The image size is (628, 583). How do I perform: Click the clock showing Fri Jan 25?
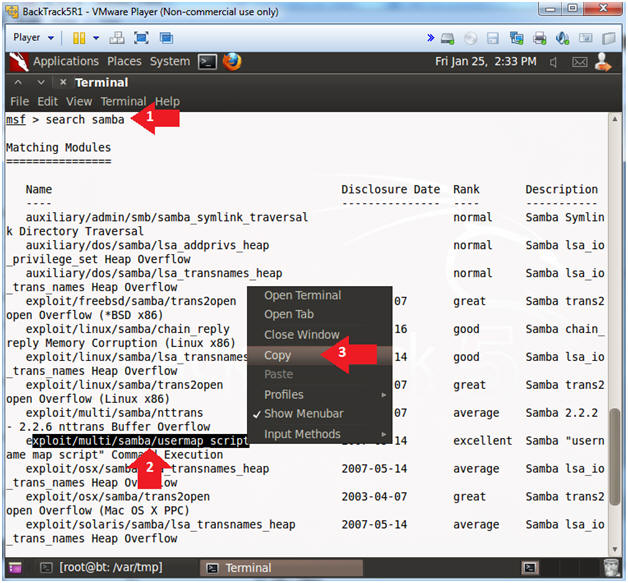click(x=485, y=61)
